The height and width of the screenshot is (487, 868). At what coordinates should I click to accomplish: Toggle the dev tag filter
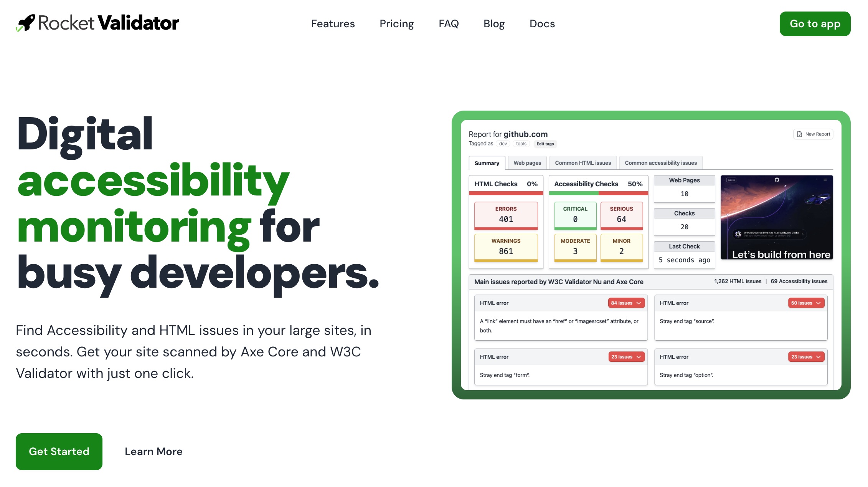(503, 143)
